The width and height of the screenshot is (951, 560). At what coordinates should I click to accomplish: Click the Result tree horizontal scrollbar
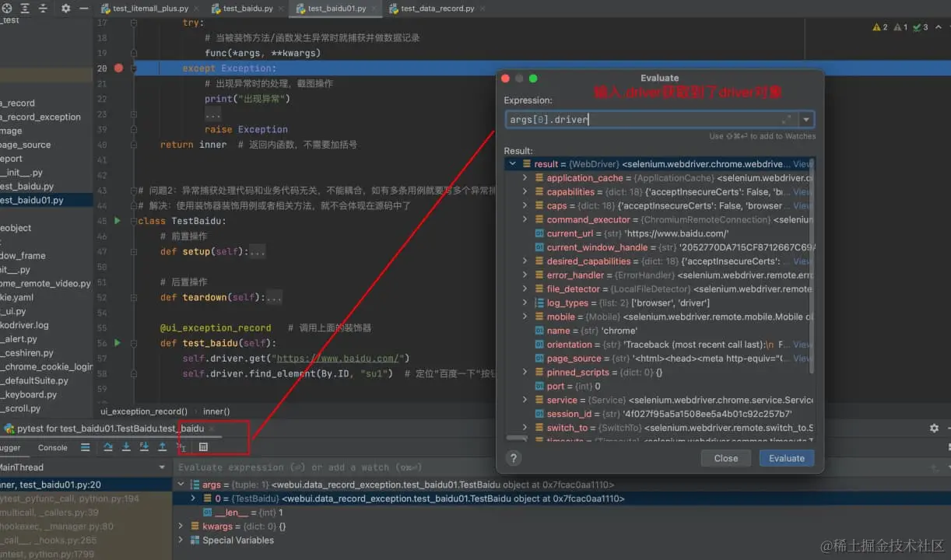[516, 439]
